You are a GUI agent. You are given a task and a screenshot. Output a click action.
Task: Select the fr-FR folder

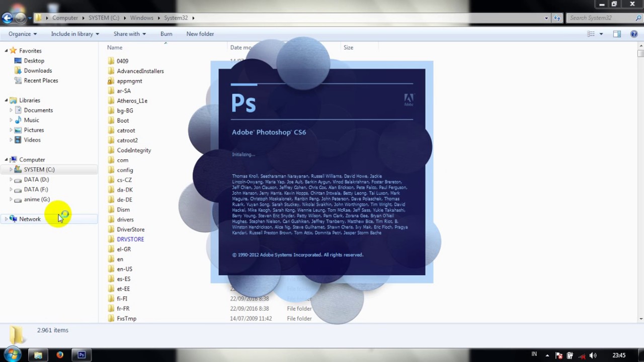[x=123, y=309]
